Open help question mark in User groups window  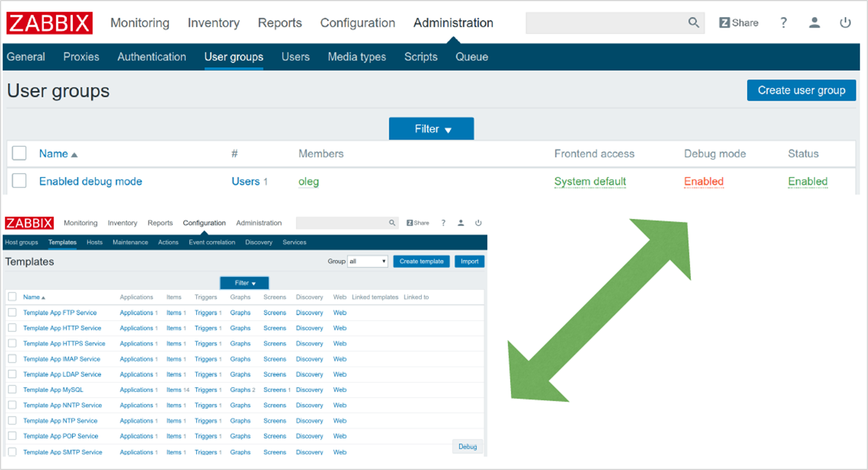[784, 23]
